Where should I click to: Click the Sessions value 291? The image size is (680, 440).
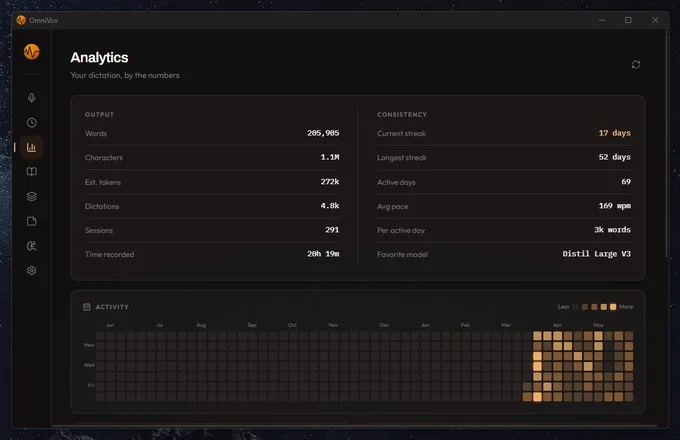[332, 230]
